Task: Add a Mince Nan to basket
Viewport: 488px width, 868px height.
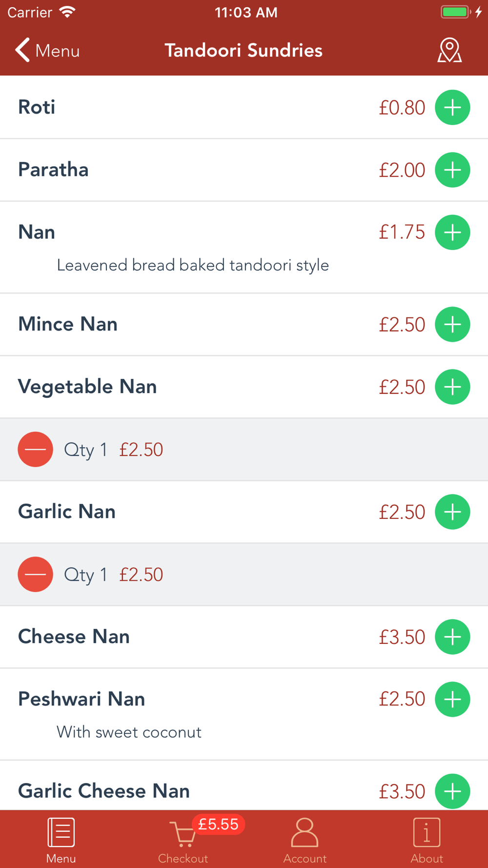Action: click(452, 324)
